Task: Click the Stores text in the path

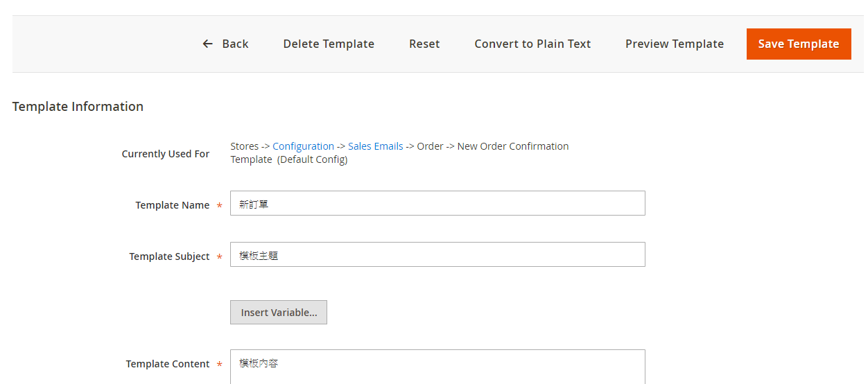Action: pos(244,146)
